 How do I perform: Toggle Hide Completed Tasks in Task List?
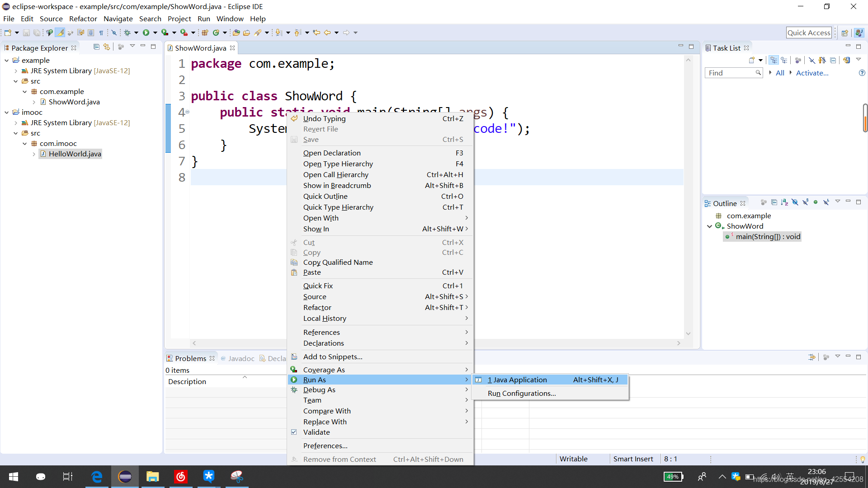pyautogui.click(x=812, y=60)
